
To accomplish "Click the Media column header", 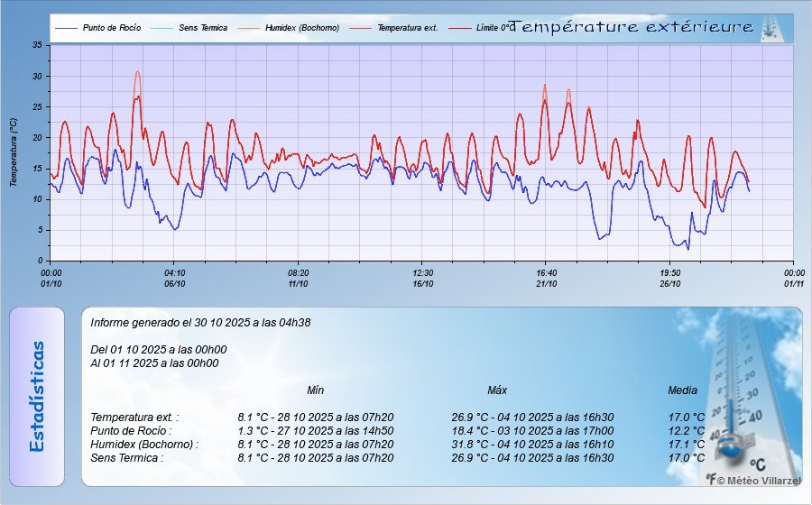I will pyautogui.click(x=682, y=390).
